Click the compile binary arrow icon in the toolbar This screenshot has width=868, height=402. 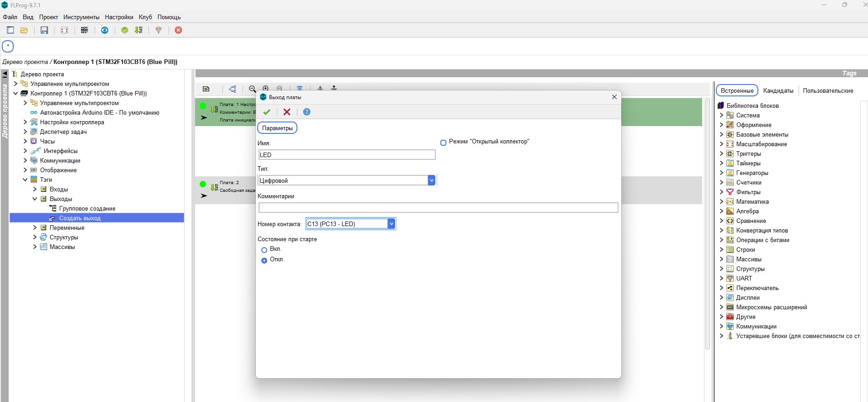tap(138, 30)
